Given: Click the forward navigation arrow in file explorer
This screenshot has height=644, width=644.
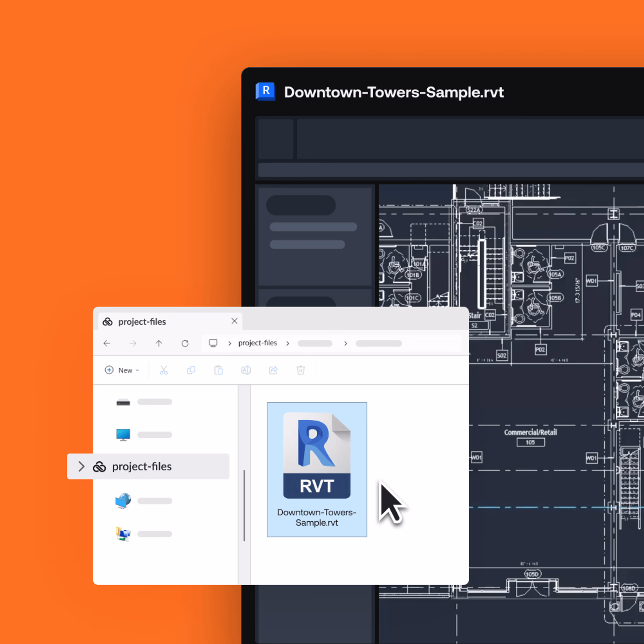Looking at the screenshot, I should (x=133, y=343).
